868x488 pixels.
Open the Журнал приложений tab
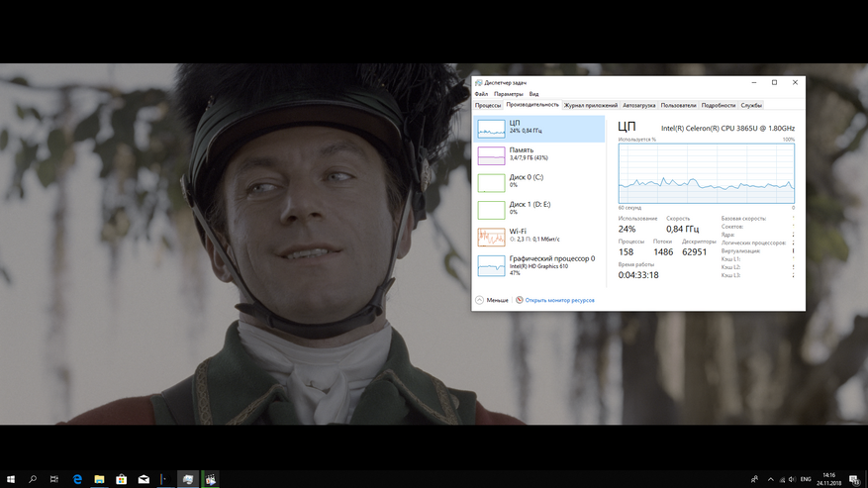[591, 105]
